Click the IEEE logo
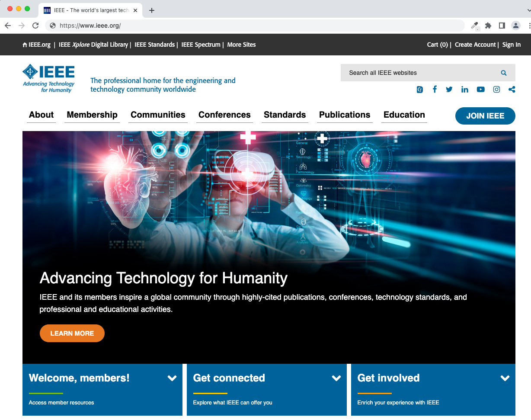Screen dimensions: 531x420 (x=48, y=78)
